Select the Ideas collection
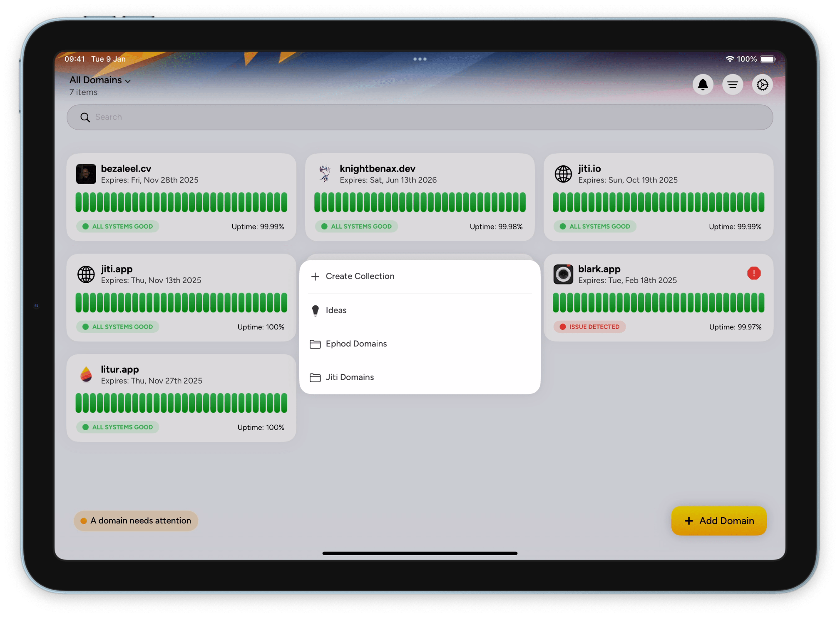This screenshot has width=840, height=618. point(336,310)
